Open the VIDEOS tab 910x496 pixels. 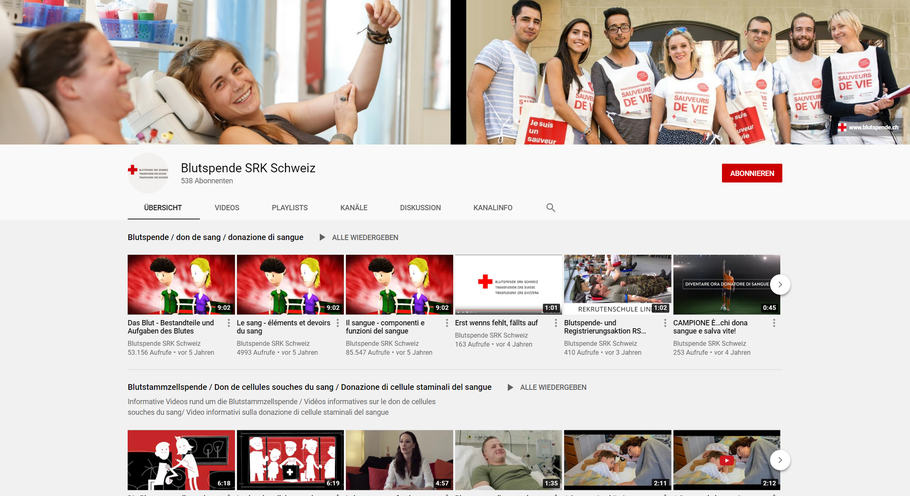[x=227, y=208]
